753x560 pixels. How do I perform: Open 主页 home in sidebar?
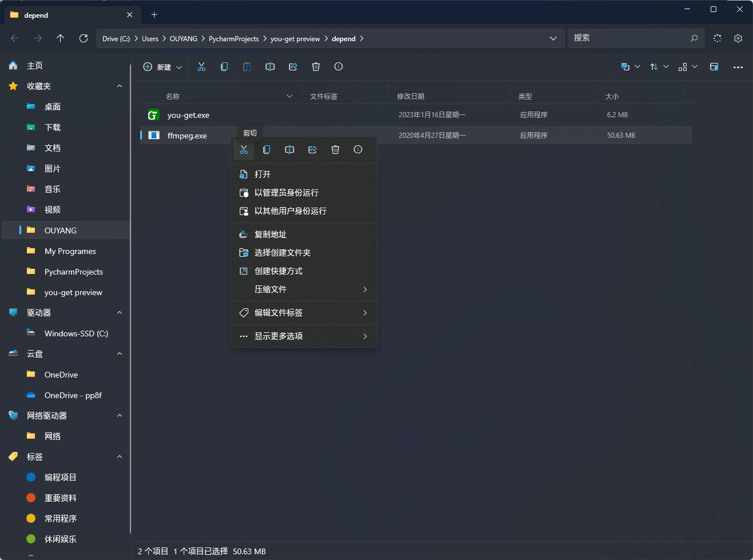click(x=66, y=66)
